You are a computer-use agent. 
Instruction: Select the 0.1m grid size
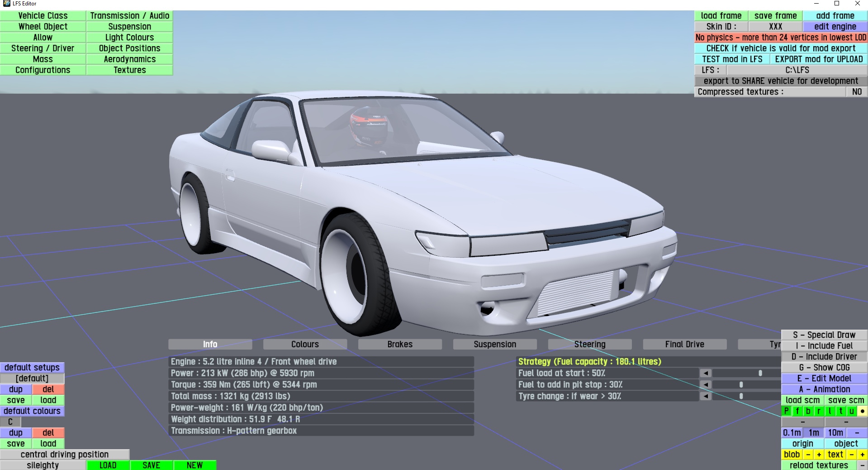point(792,433)
